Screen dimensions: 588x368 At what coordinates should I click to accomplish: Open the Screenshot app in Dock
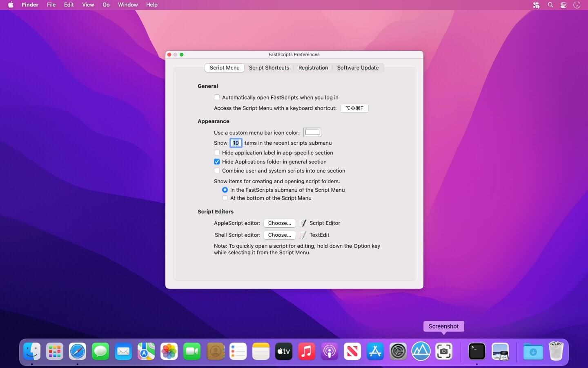click(443, 351)
